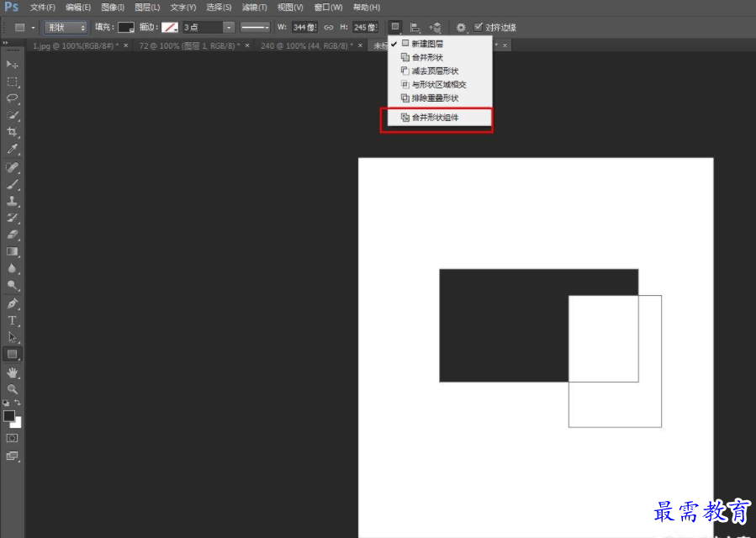Viewport: 756px width, 538px height.
Task: Select the Spot Healing Brush tool
Action: pyautogui.click(x=13, y=167)
